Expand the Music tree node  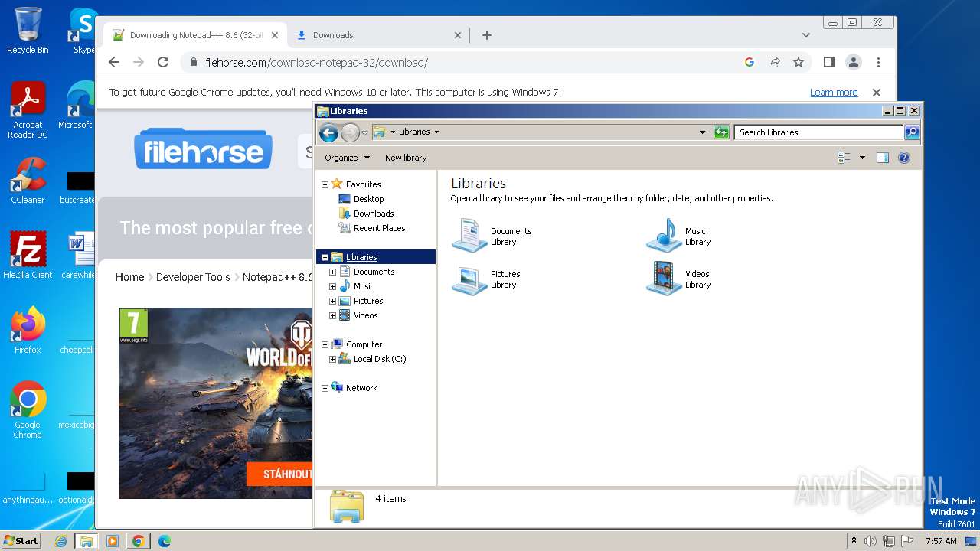coord(332,286)
